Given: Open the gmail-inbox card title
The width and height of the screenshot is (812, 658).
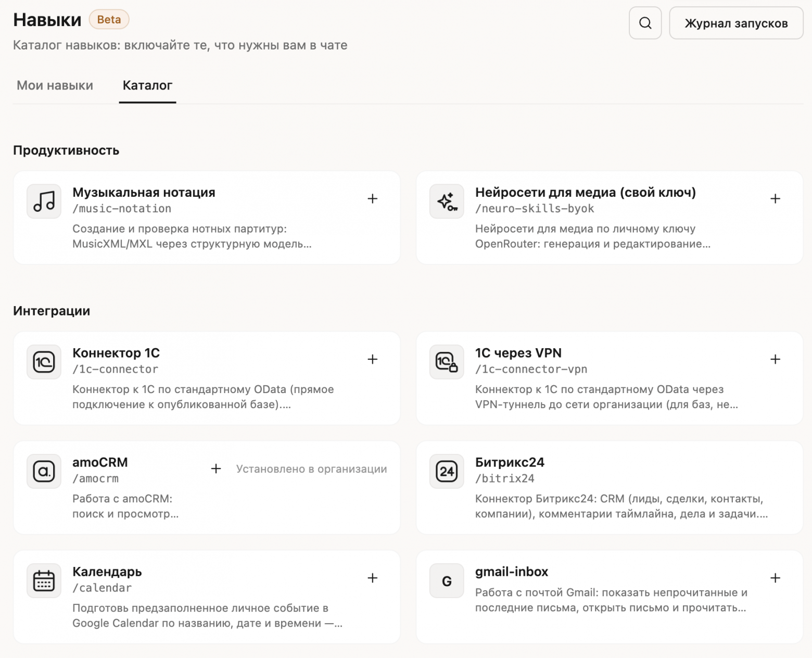Looking at the screenshot, I should click(512, 572).
